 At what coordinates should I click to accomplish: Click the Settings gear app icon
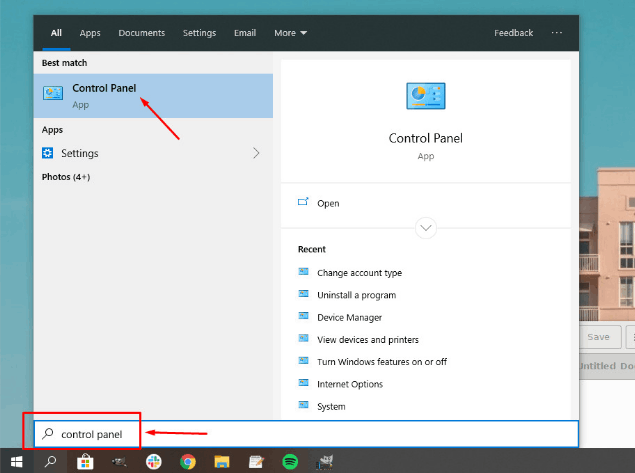pyautogui.click(x=47, y=153)
